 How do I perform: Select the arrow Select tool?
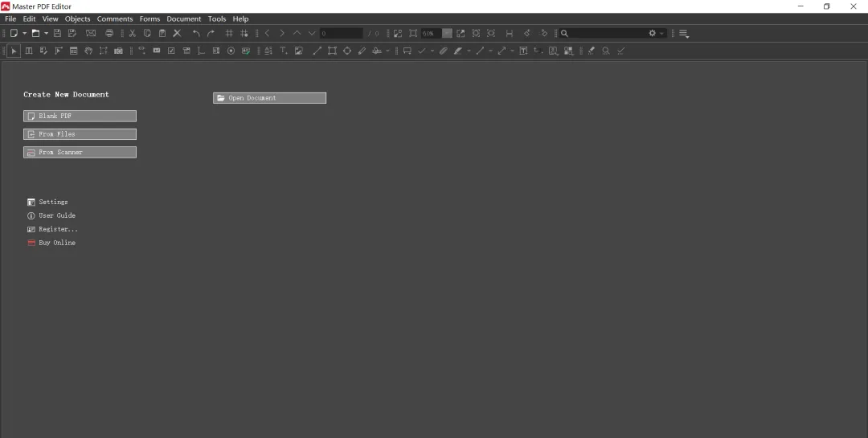[x=14, y=51]
